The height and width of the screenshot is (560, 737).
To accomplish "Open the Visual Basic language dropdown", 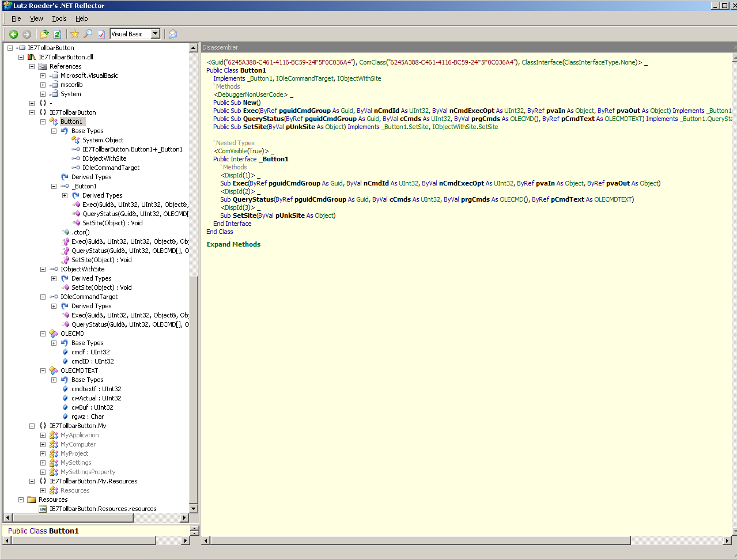I will click(155, 34).
